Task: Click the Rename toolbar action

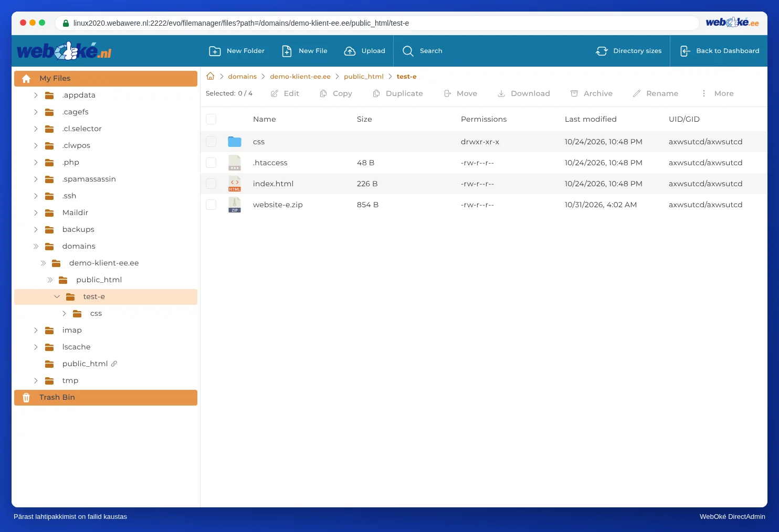Action: click(x=655, y=93)
